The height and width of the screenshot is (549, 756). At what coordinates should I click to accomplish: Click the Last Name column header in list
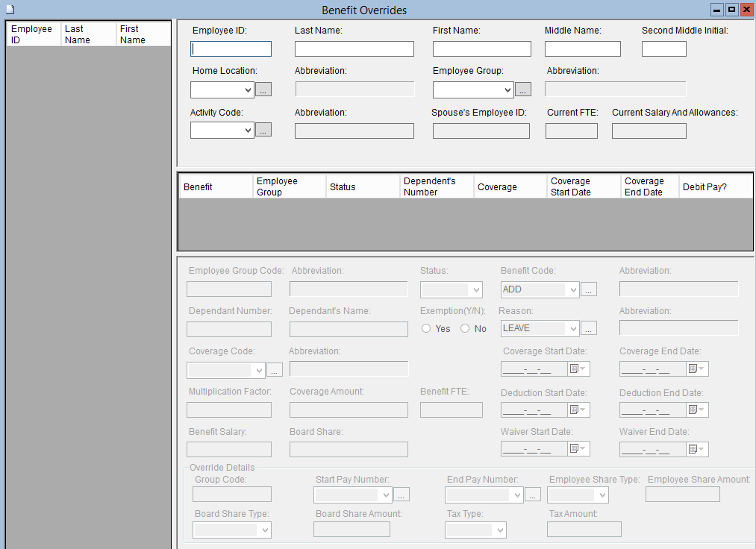click(x=89, y=34)
